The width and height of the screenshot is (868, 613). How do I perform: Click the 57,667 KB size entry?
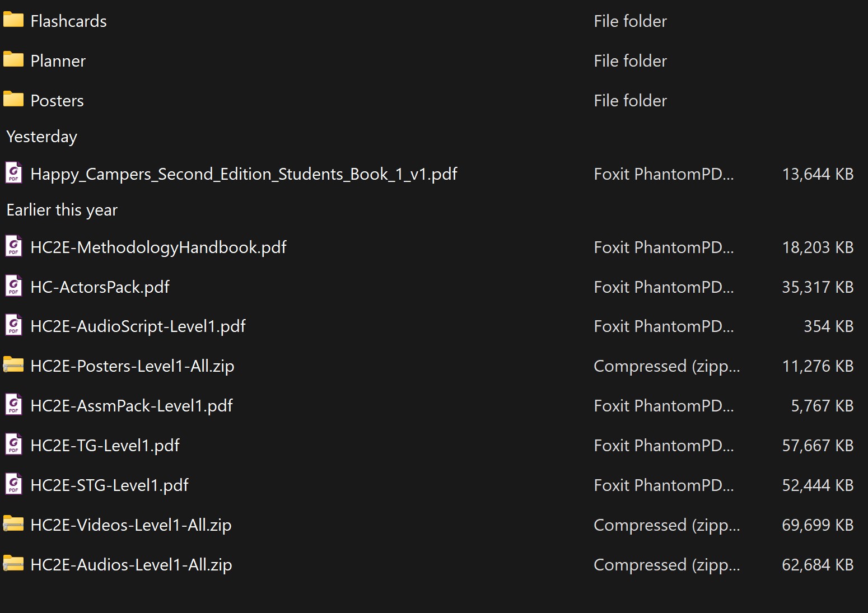coord(817,446)
